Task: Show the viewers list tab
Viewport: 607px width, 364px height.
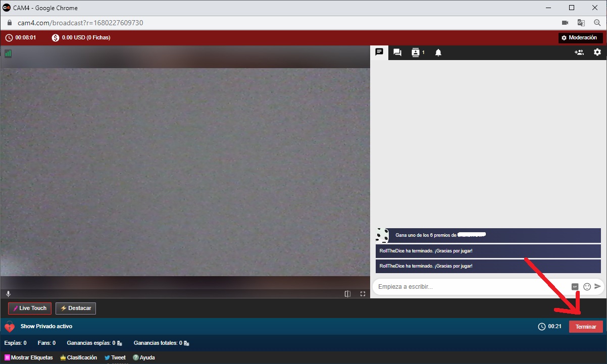Action: tap(417, 53)
